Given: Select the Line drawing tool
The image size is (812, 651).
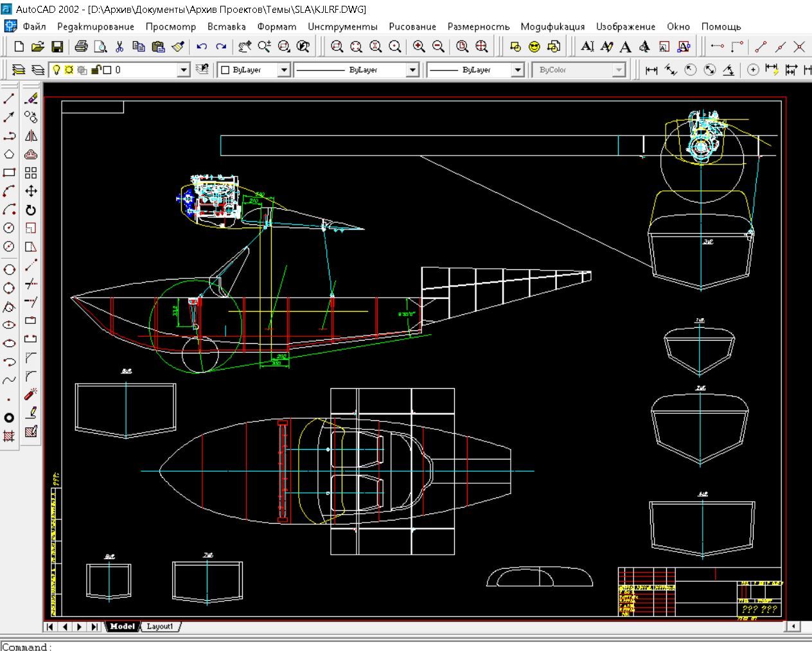Looking at the screenshot, I should point(9,98).
